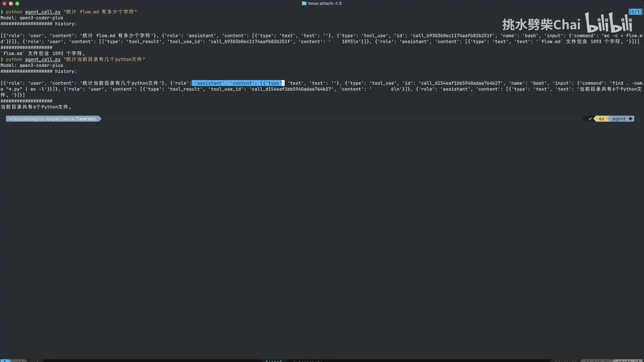The width and height of the screenshot is (644, 362).
Task: Click the yellow minimize window button
Action: [x=11, y=4]
